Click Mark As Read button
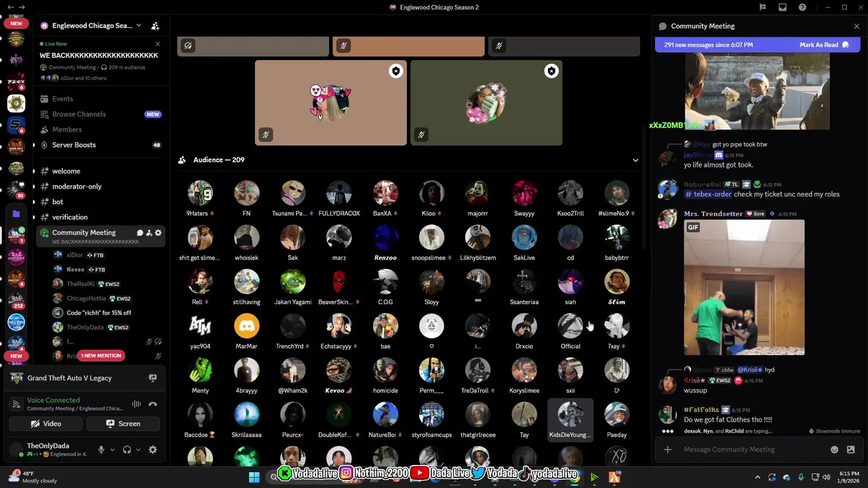Viewport: 868px width, 488px height. coord(824,45)
